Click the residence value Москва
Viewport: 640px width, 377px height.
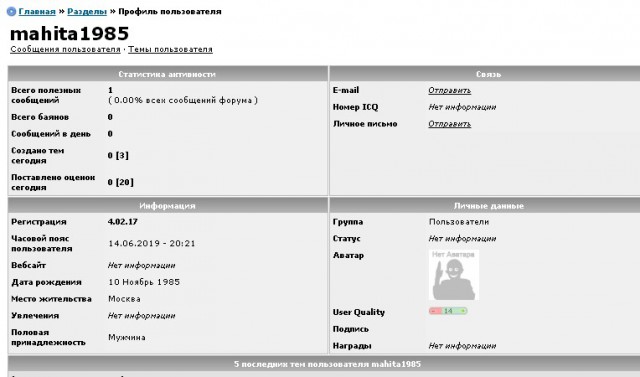coord(124,299)
